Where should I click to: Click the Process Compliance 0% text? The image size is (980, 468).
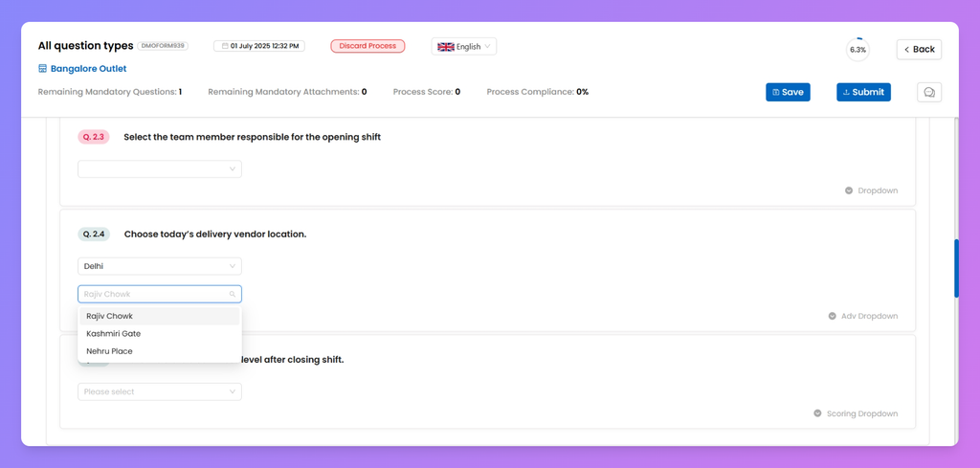[538, 92]
